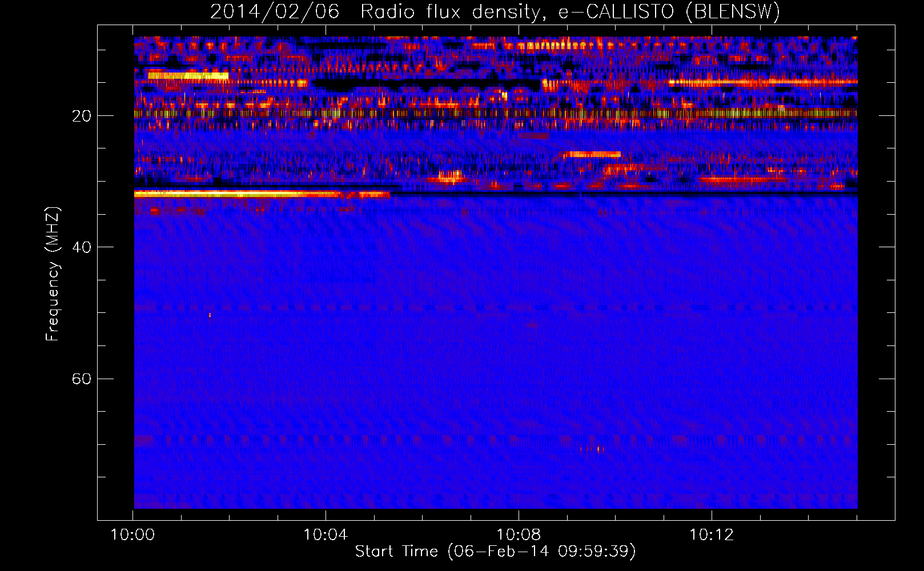Click the 40 MHz frequency tick label

[82, 247]
